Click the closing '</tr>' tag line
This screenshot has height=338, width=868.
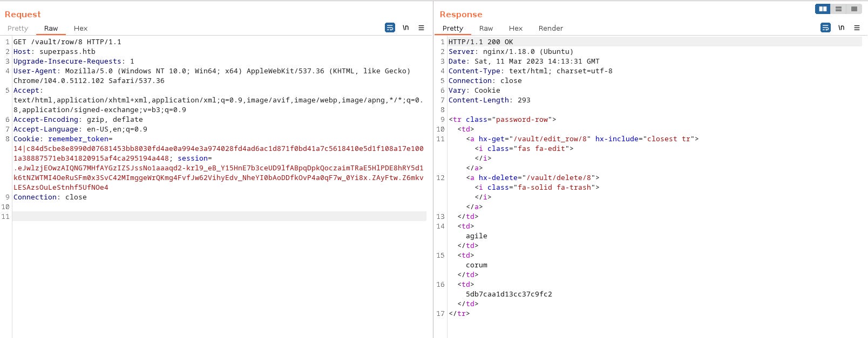(x=459, y=314)
